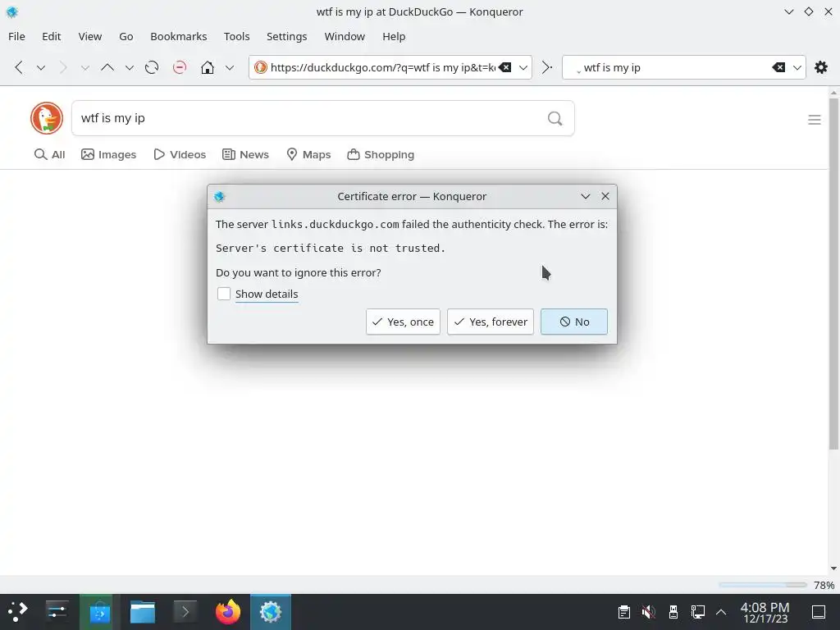
Task: Switch to News results tab
Action: [x=245, y=155]
